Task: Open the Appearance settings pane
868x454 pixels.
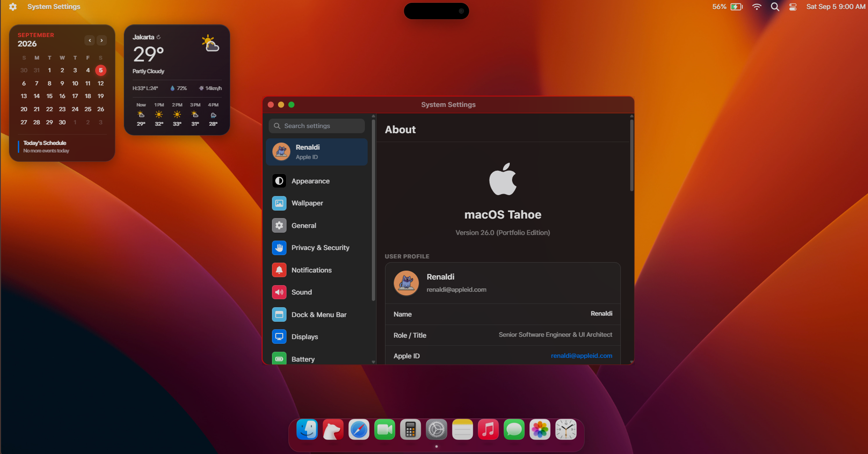Action: tap(317, 181)
